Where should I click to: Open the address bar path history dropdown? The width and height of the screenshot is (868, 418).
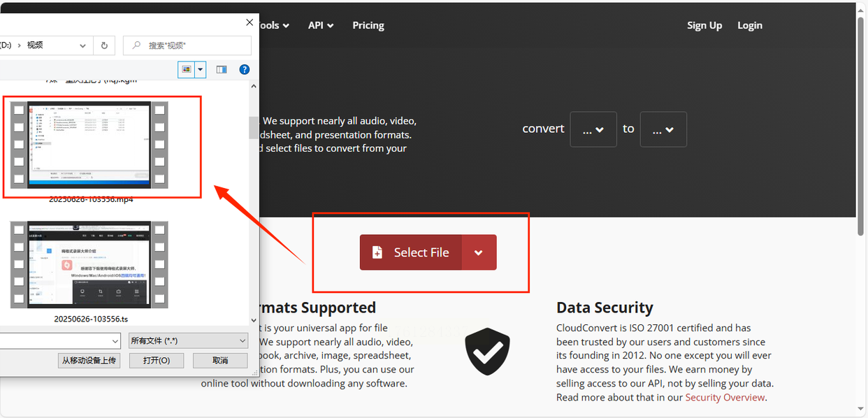82,45
